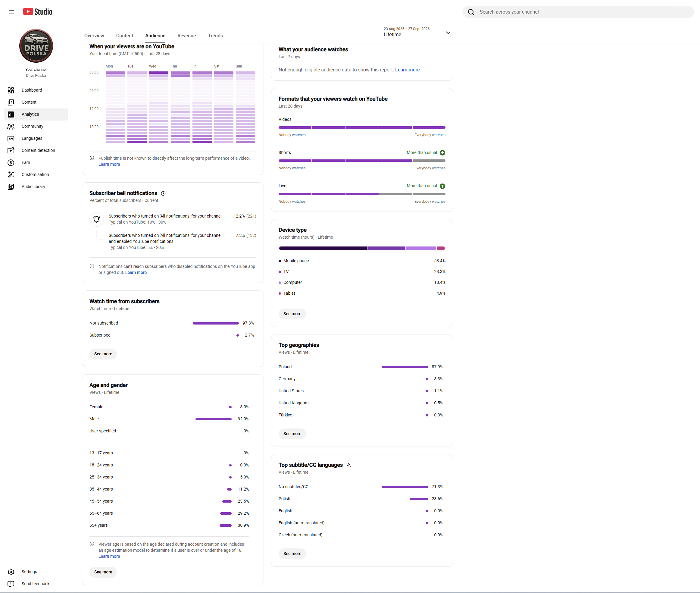700x593 pixels.
Task: Open Learn more link about notifications reach
Action: tap(136, 273)
